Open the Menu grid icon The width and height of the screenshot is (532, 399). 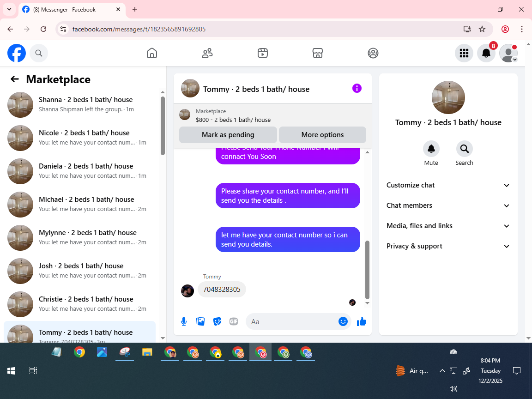[x=464, y=53]
